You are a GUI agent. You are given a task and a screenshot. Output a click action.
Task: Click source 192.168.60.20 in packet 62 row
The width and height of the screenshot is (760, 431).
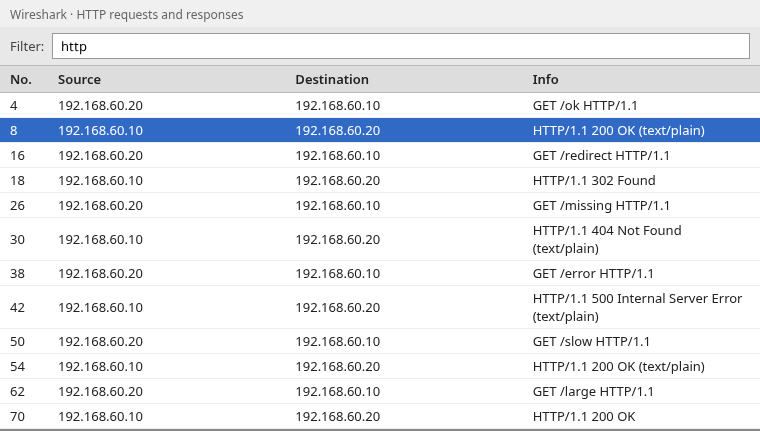pyautogui.click(x=100, y=391)
